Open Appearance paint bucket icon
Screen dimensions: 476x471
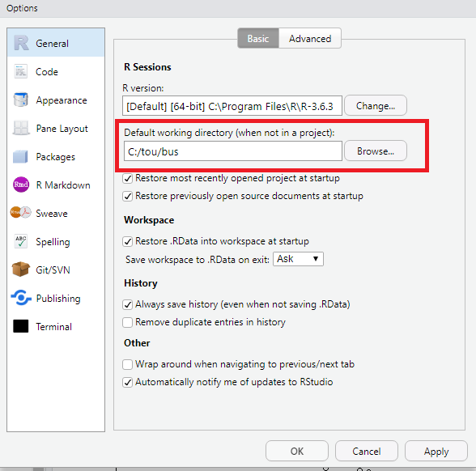pyautogui.click(x=21, y=100)
